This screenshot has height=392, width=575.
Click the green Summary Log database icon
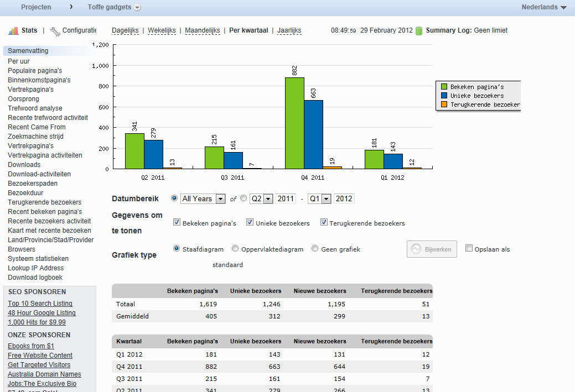[x=419, y=31]
